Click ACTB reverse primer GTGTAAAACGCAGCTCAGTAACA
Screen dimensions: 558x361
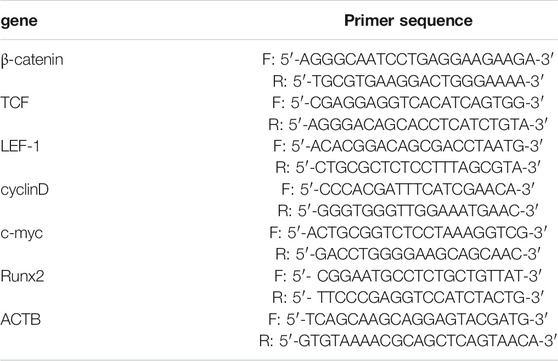(408, 341)
